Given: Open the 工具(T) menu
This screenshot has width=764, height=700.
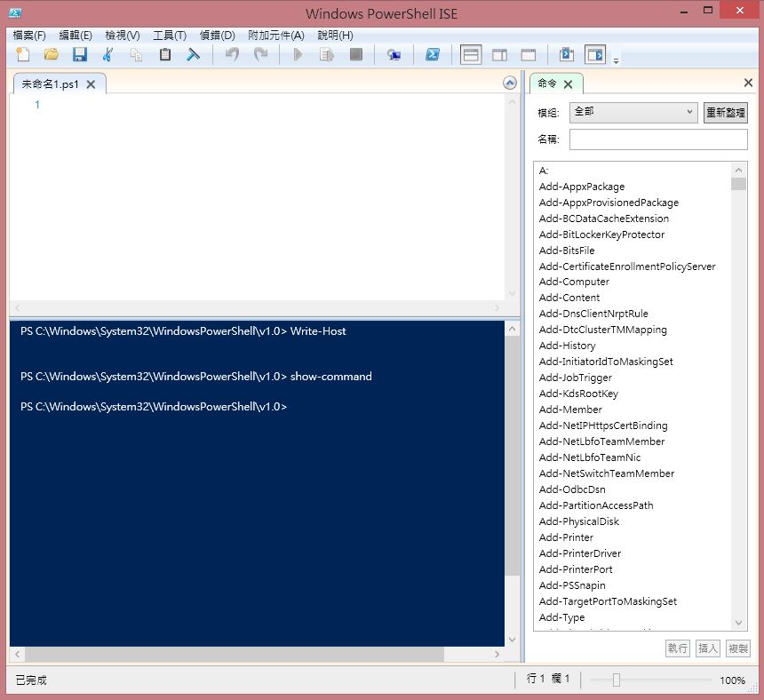Looking at the screenshot, I should [x=170, y=35].
